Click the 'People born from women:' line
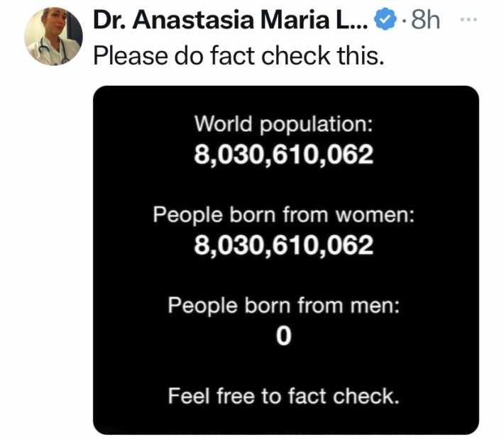This screenshot has width=504, height=439. [284, 215]
